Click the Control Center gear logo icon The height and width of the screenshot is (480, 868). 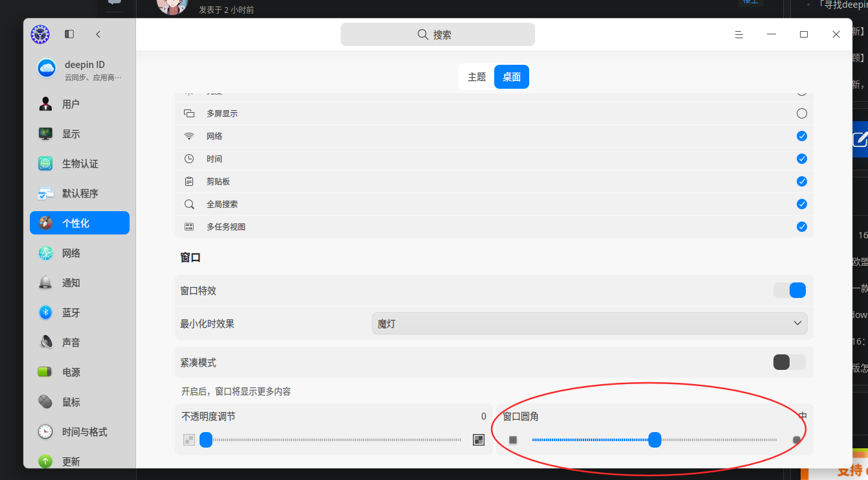40,34
